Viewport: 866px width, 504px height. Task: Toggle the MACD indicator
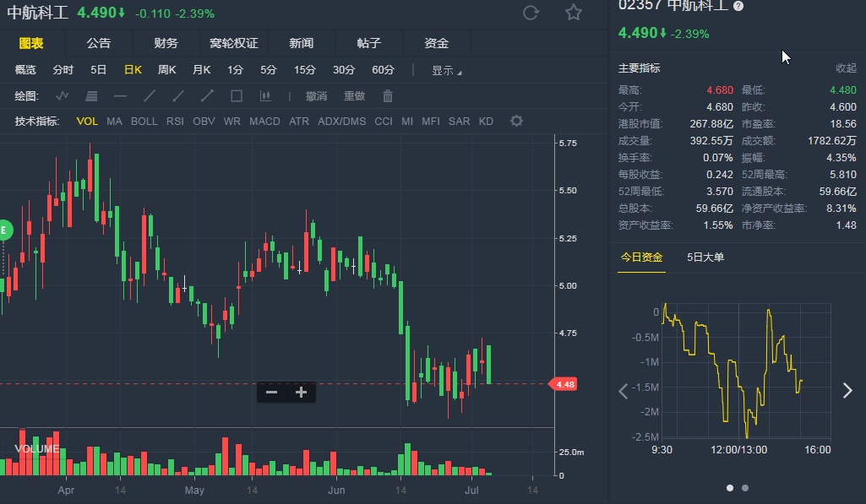click(x=264, y=122)
